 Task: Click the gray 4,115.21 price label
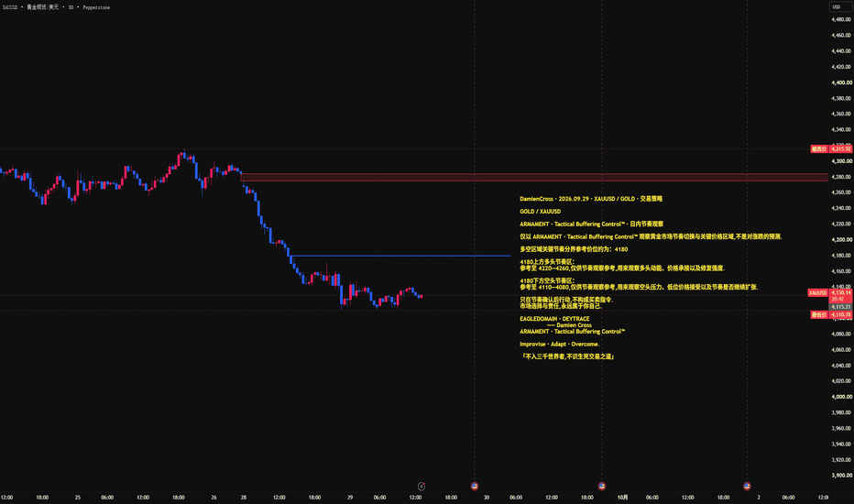tap(841, 307)
